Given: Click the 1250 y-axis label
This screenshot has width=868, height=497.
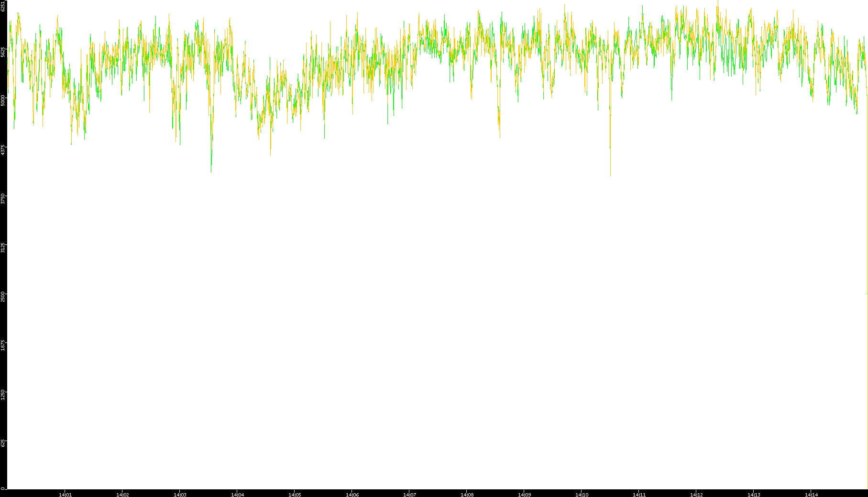Looking at the screenshot, I should coord(3,394).
